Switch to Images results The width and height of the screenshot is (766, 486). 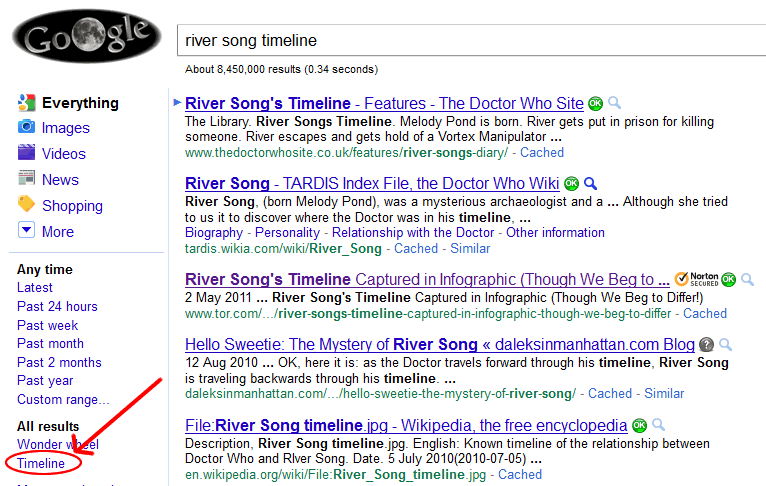pos(65,128)
